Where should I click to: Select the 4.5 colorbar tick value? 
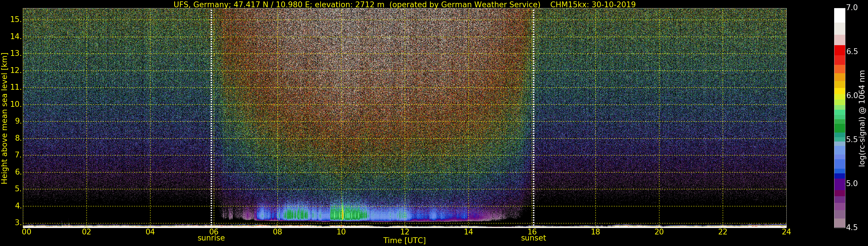point(852,228)
